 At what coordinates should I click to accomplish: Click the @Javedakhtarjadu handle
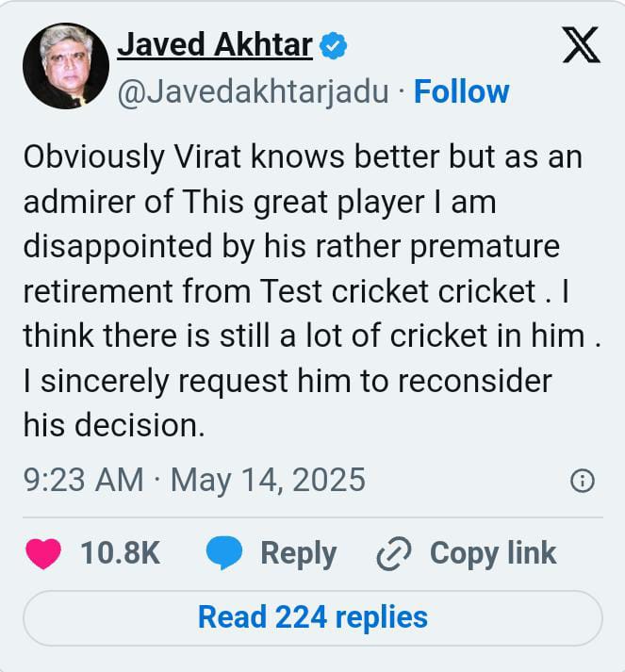pos(252,91)
